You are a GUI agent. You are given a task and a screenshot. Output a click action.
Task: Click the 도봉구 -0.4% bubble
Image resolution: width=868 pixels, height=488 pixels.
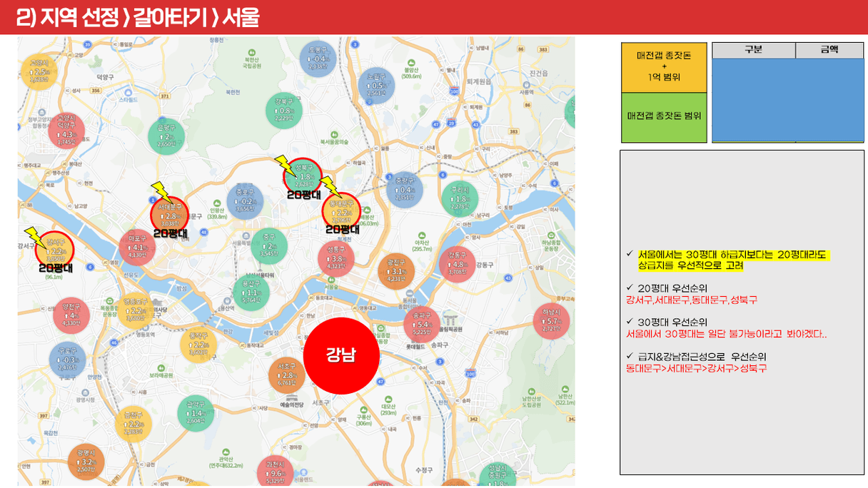click(x=318, y=59)
